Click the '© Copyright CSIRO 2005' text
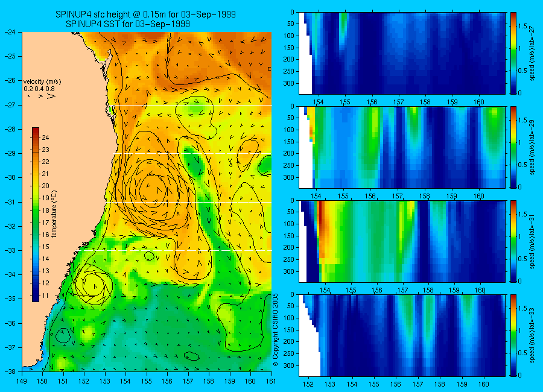543x392 pixels. coord(275,330)
